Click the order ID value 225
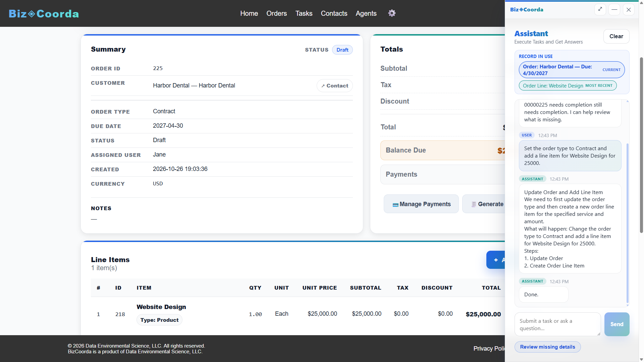 click(158, 68)
